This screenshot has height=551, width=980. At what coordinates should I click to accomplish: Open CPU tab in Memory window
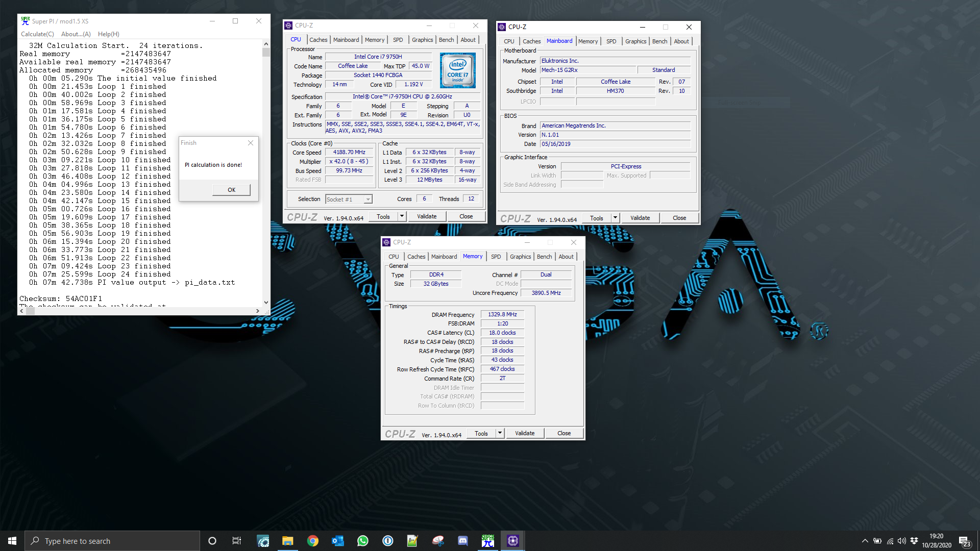394,257
